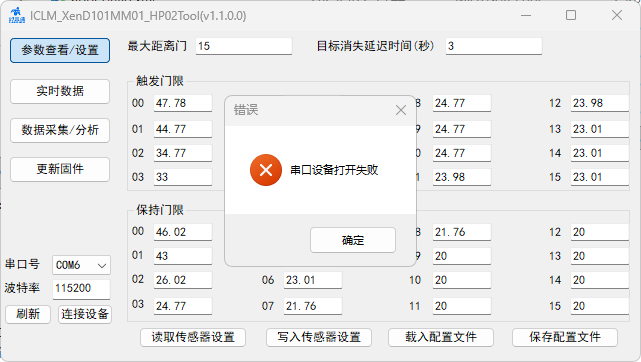This screenshot has width=641, height=362.
Task: Click the 串口号 label text
Action: pyautogui.click(x=22, y=264)
